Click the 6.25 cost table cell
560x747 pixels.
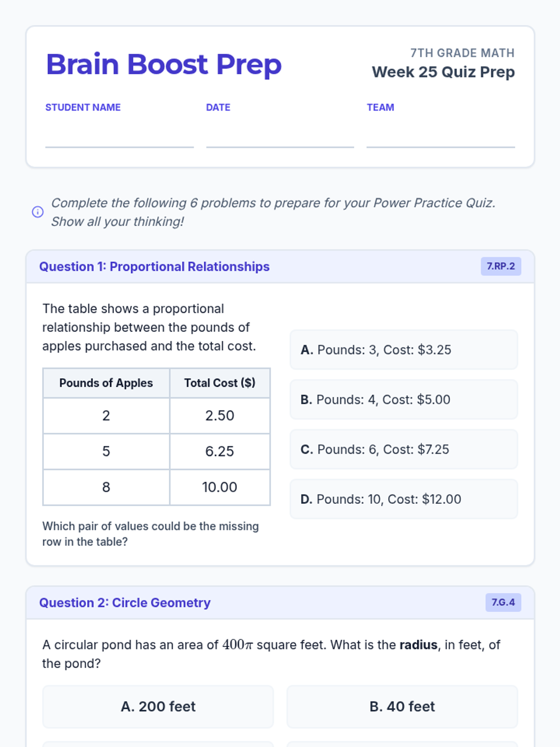click(x=220, y=451)
